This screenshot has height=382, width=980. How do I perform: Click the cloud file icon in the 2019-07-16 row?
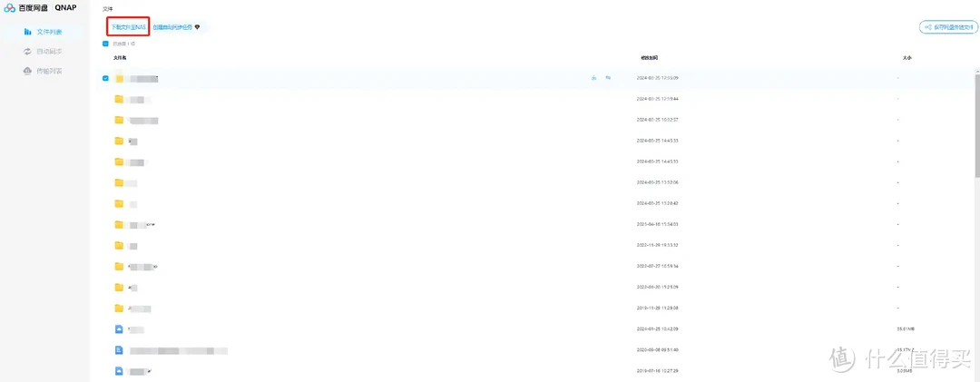coord(120,371)
